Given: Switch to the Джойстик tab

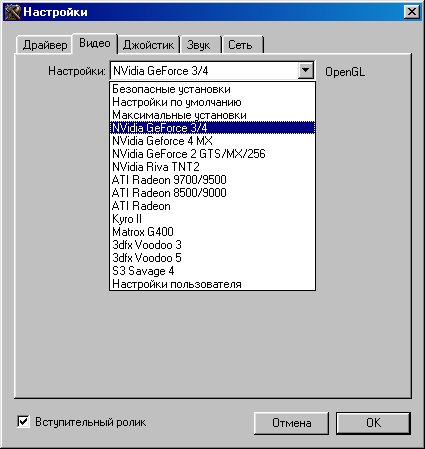Looking at the screenshot, I should (x=148, y=45).
